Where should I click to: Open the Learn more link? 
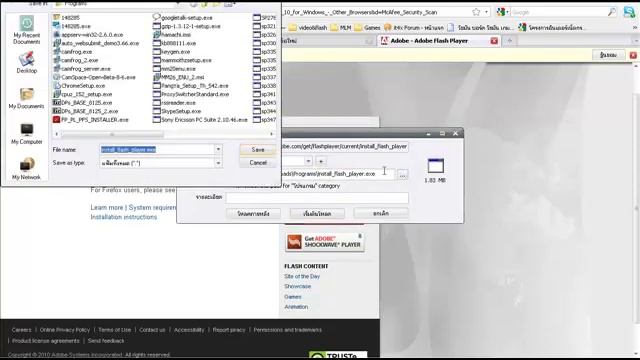coord(107,207)
